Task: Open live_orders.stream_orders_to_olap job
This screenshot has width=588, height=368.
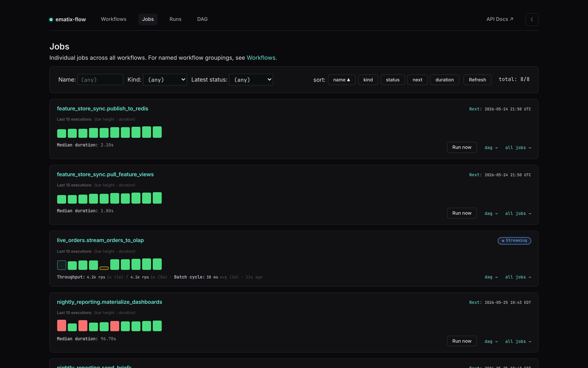Action: tap(100, 240)
